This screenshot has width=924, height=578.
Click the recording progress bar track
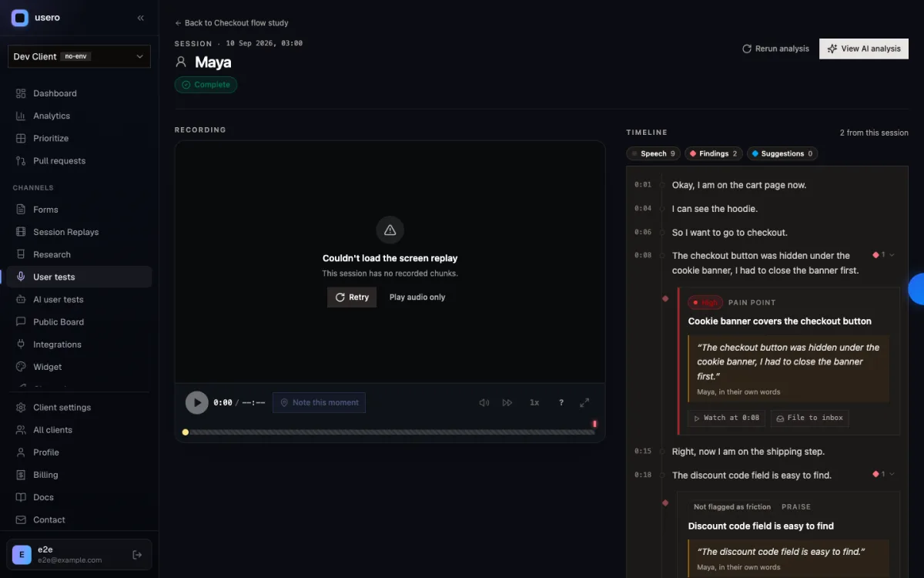coord(390,432)
